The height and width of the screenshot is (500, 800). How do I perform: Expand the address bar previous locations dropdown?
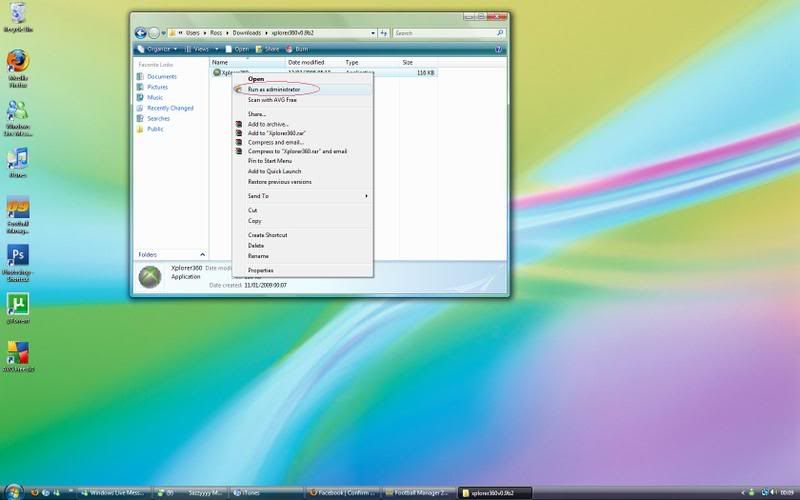(x=373, y=33)
